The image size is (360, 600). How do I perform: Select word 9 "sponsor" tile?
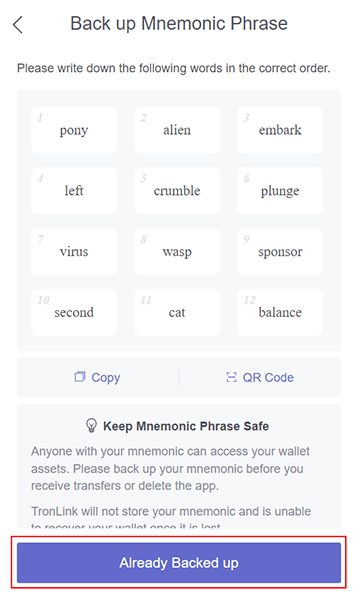click(x=280, y=252)
